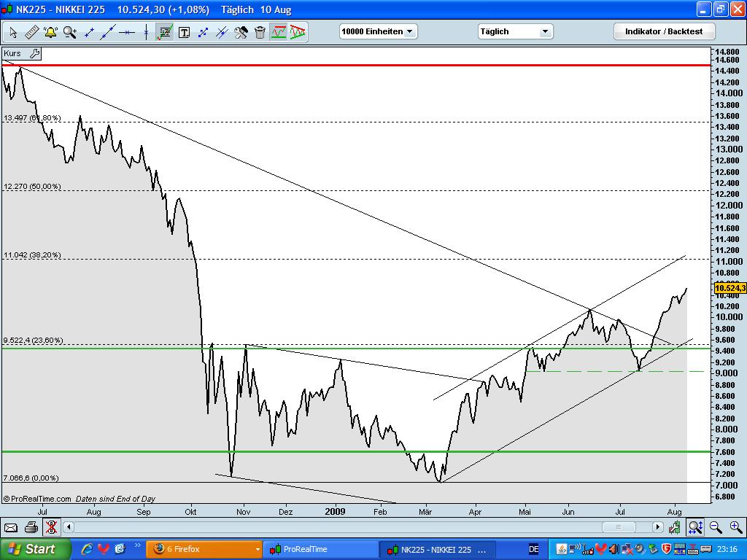Toggle the fit-zoom magnifier with arrows

coord(695,527)
